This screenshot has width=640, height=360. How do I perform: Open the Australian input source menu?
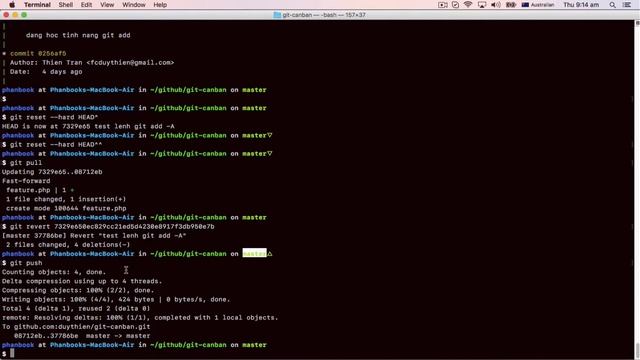tap(538, 5)
